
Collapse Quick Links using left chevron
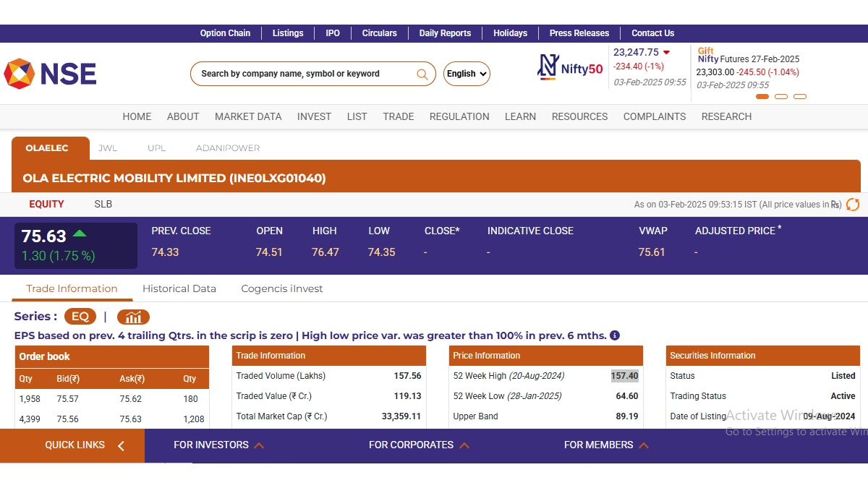click(121, 446)
